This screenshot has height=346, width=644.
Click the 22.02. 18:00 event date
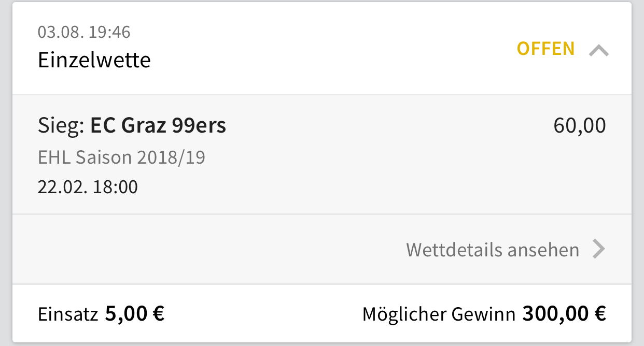point(88,186)
